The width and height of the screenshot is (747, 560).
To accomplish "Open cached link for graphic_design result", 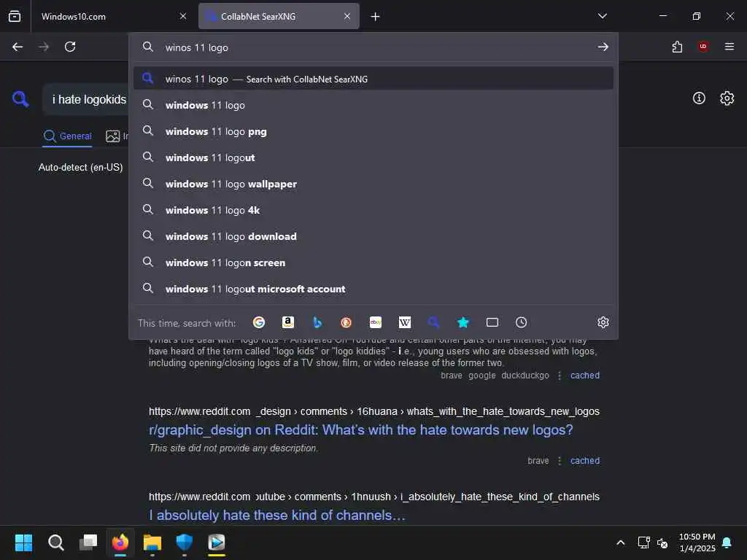I will 584,461.
